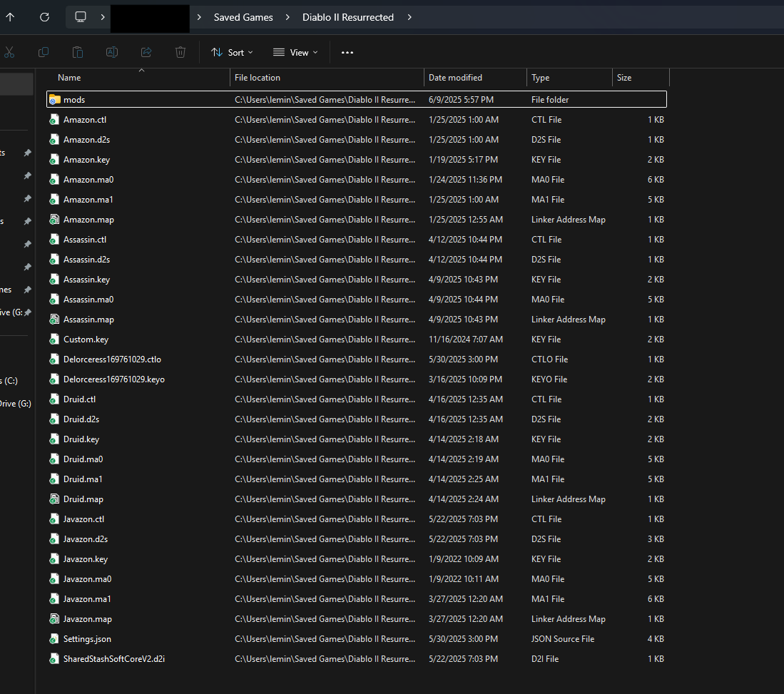
Task: Click the CTLO File type cell
Action: [x=549, y=359]
